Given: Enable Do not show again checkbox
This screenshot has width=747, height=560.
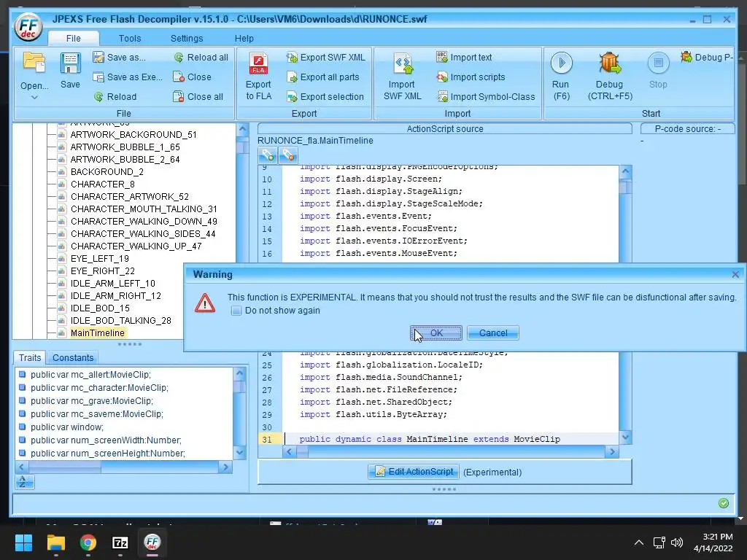Looking at the screenshot, I should pyautogui.click(x=236, y=311).
